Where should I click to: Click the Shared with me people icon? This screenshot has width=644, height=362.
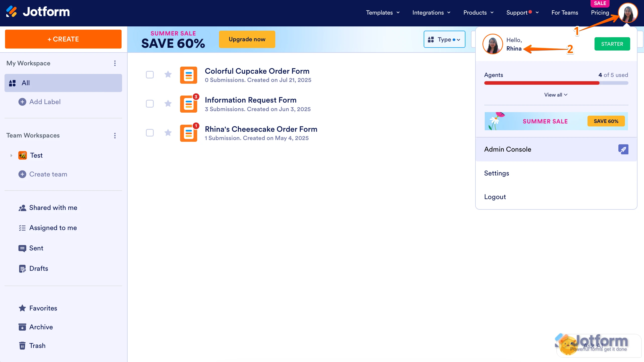click(x=22, y=208)
